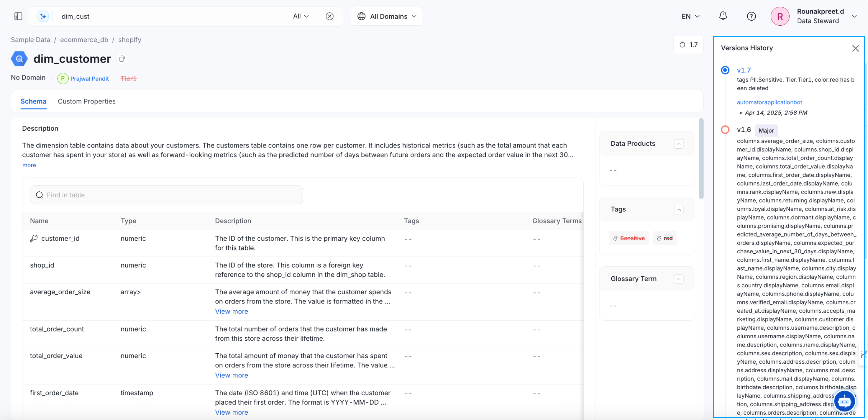Viewport: 868px width, 420px height.
Task: Switch to the Custom Properties tab
Action: (x=87, y=101)
